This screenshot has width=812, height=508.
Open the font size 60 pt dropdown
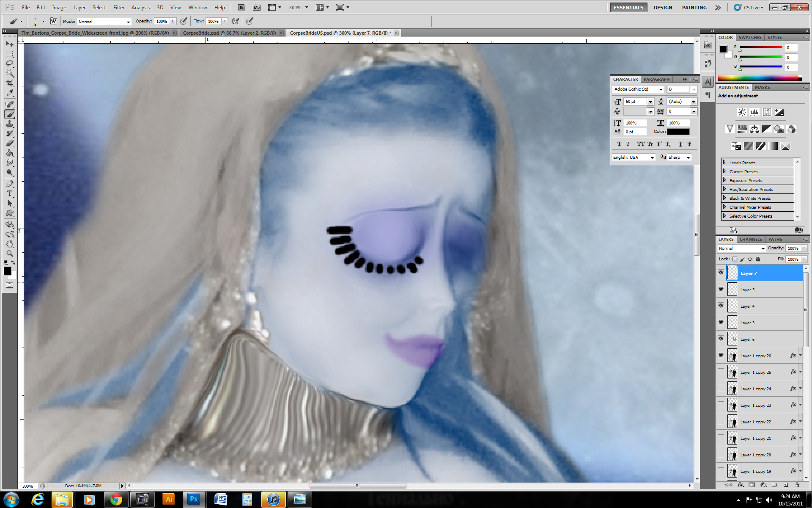[650, 102]
